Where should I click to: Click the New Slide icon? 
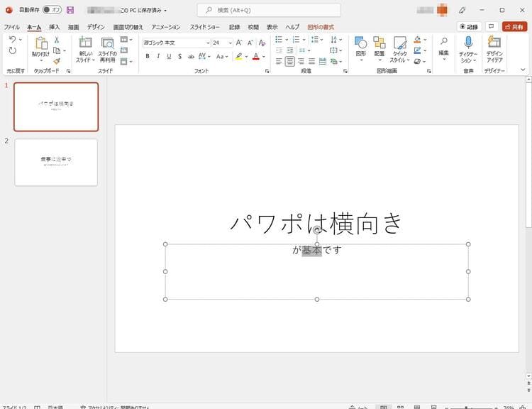point(86,43)
